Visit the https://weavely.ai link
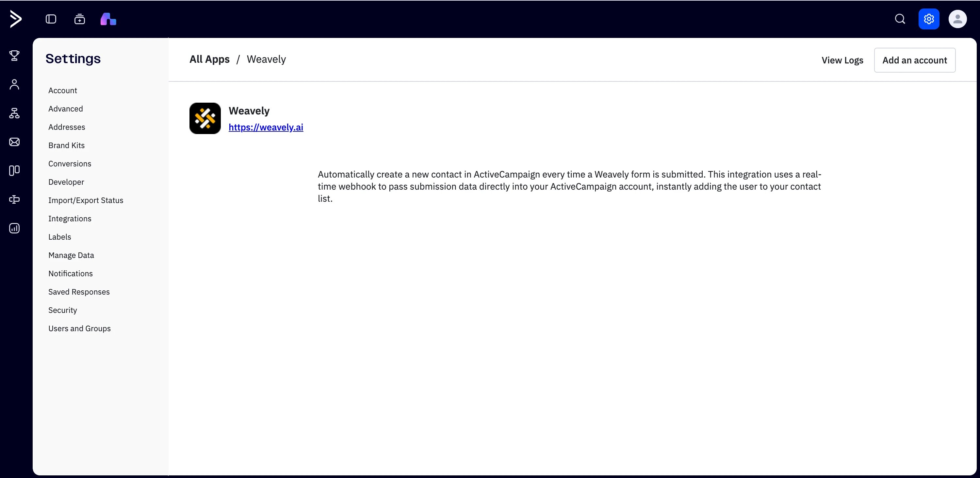 [266, 127]
